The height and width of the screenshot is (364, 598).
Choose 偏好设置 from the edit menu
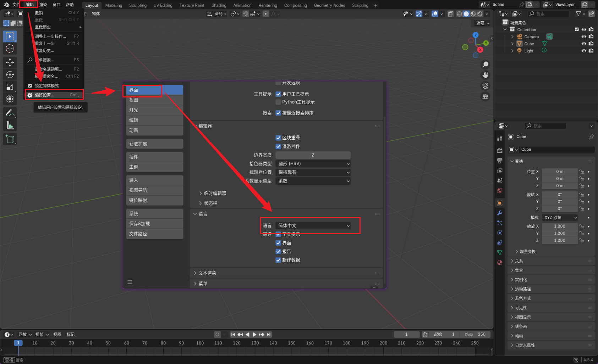[x=54, y=95]
